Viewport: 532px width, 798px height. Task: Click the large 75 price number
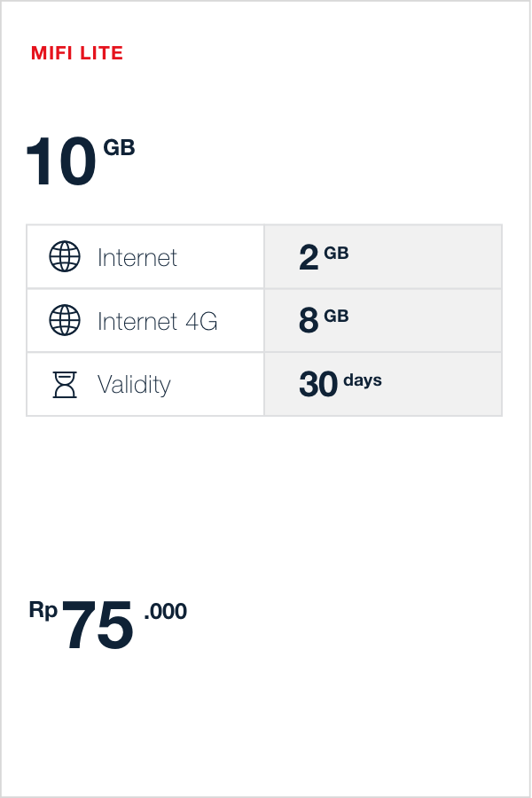point(98,626)
